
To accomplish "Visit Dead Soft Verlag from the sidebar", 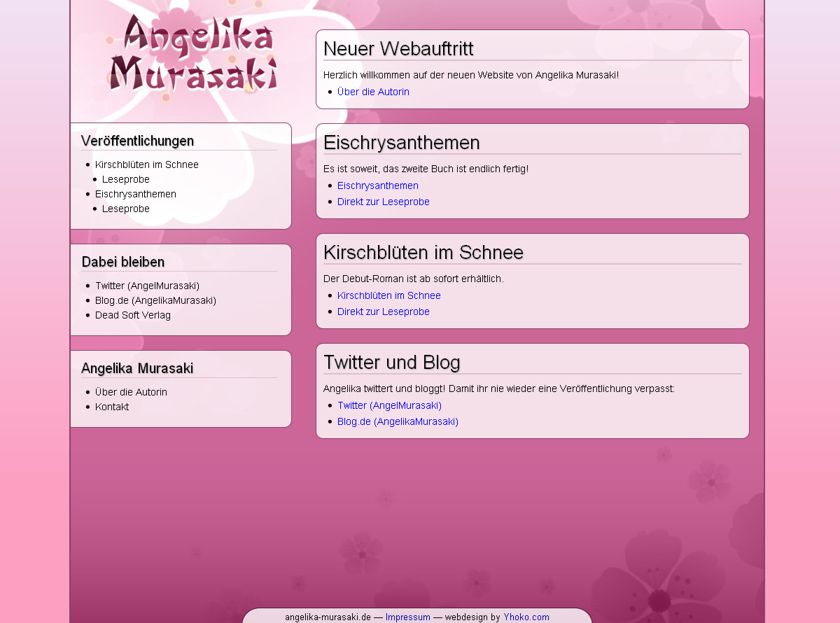I will tap(132, 315).
